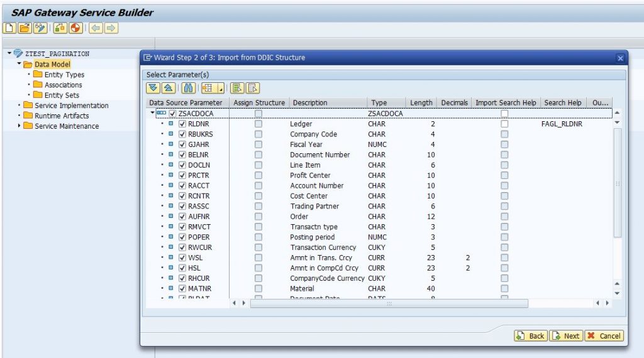The image size is (644, 358).
Task: Uncheck the GJAHR parameter checkbox
Action: [x=182, y=144]
